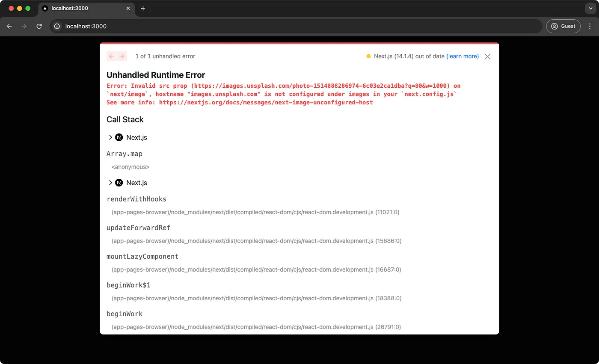Open Chrome's three-dot menu
Screen dimensions: 599x364
coord(590,26)
